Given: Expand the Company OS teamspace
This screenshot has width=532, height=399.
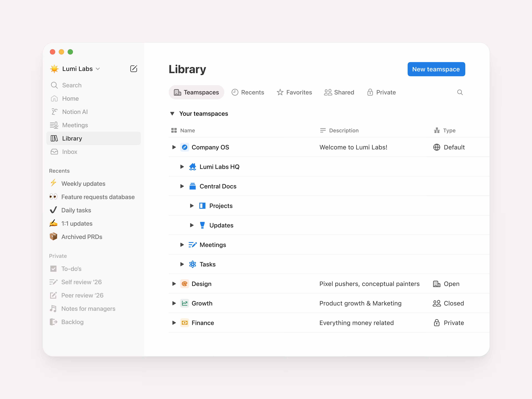Looking at the screenshot, I should (174, 147).
